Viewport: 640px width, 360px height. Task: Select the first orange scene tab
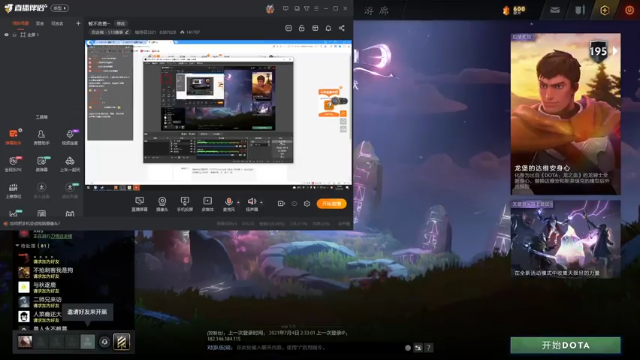tap(20, 23)
